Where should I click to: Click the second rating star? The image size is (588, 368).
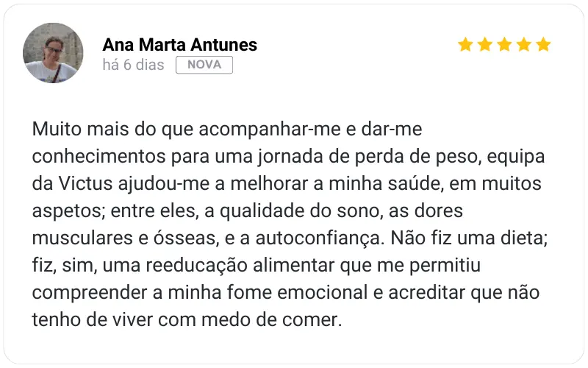pyautogui.click(x=485, y=44)
